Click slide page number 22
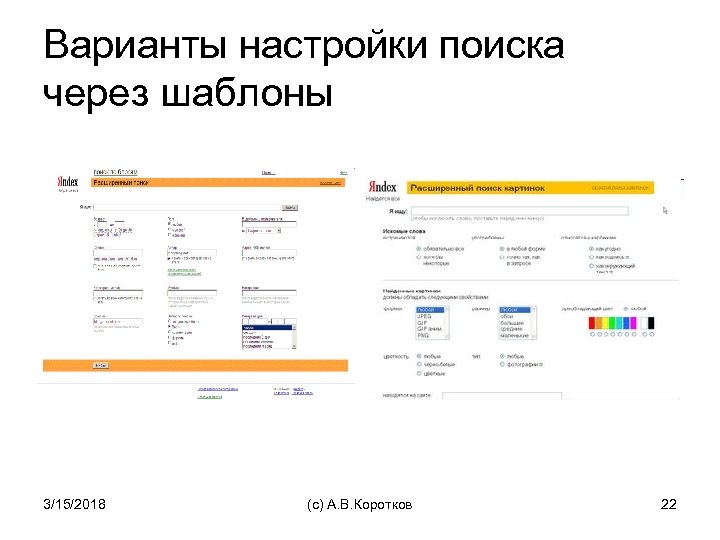 (669, 504)
